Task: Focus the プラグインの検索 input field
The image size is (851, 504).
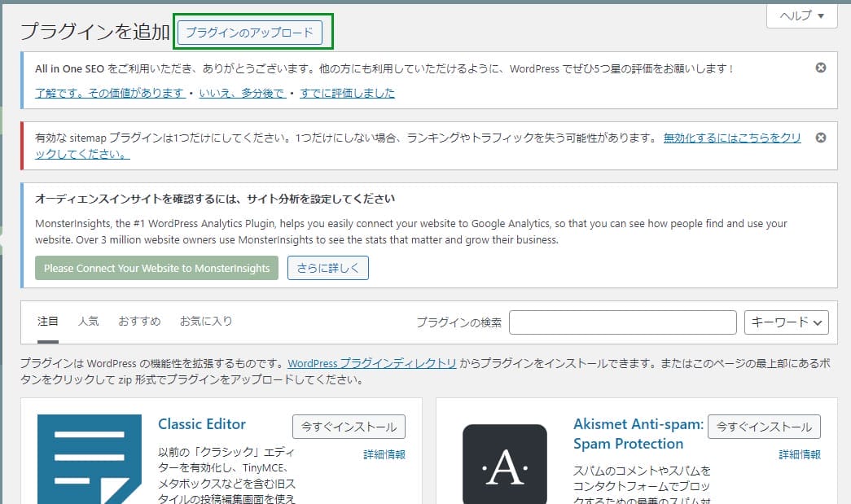Action: [x=622, y=322]
